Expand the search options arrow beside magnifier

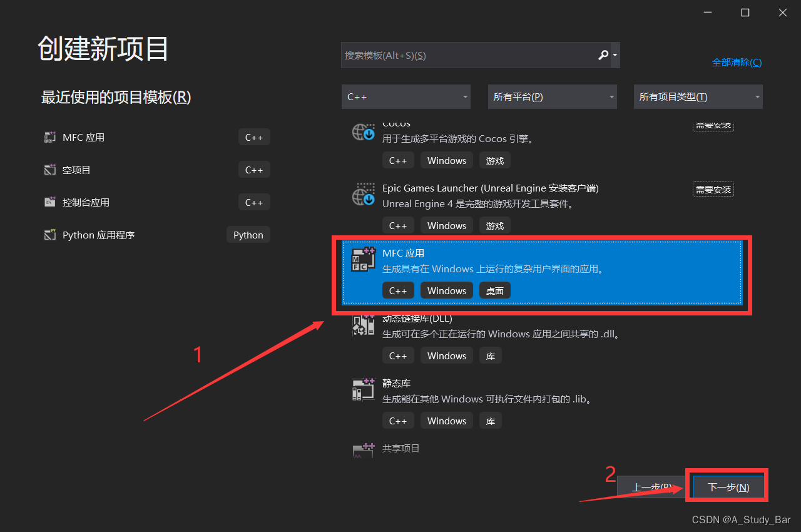pos(615,55)
